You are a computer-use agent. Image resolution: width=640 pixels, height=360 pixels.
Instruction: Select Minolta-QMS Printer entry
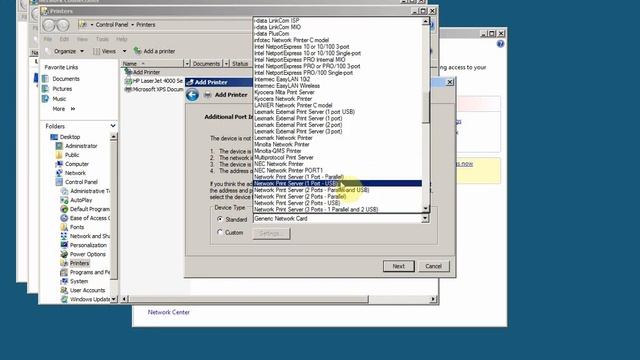click(337, 151)
